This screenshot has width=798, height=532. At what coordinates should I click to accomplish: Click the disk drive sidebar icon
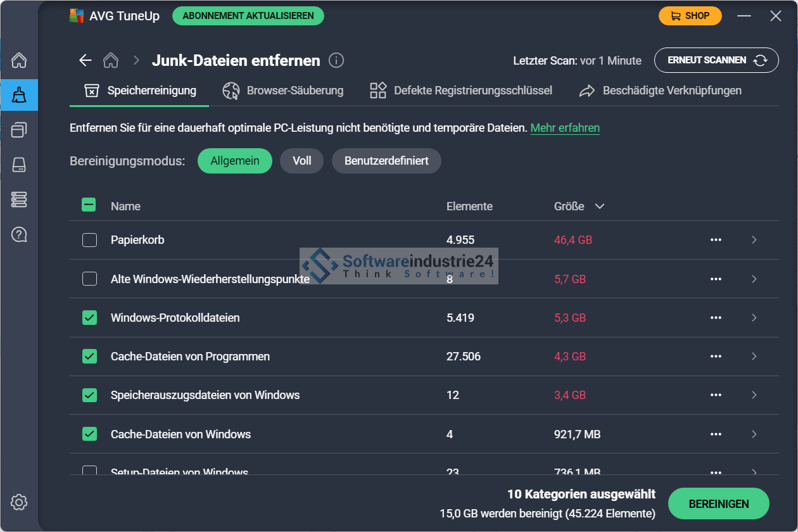19,165
